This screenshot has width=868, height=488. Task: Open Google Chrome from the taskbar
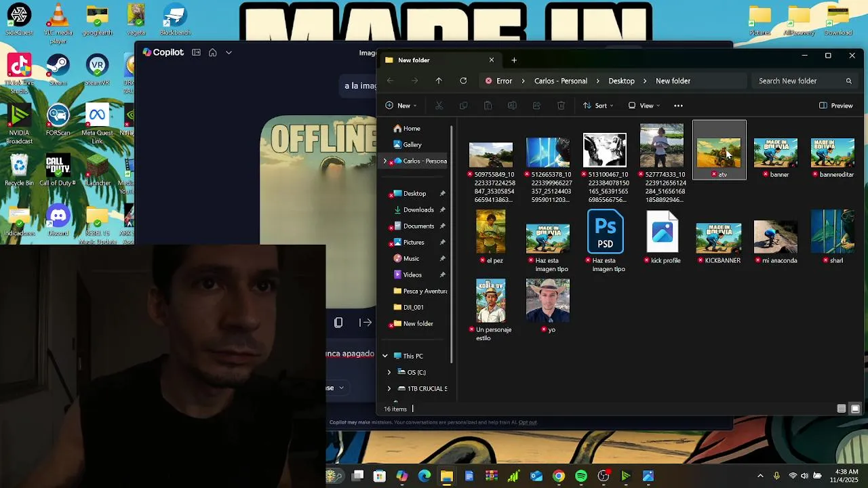point(559,476)
